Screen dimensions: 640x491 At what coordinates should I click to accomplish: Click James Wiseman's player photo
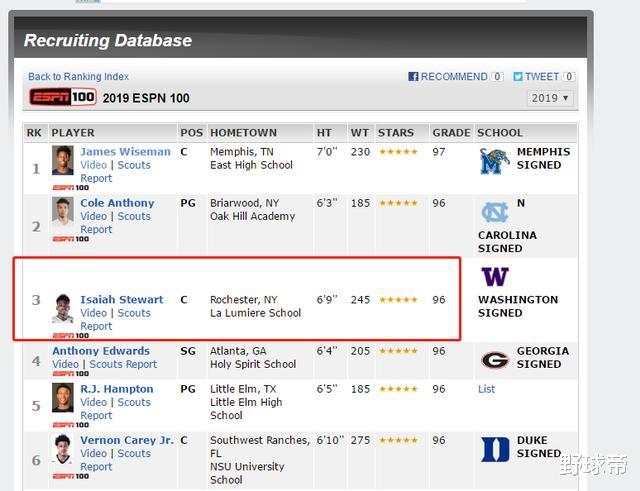(x=63, y=162)
